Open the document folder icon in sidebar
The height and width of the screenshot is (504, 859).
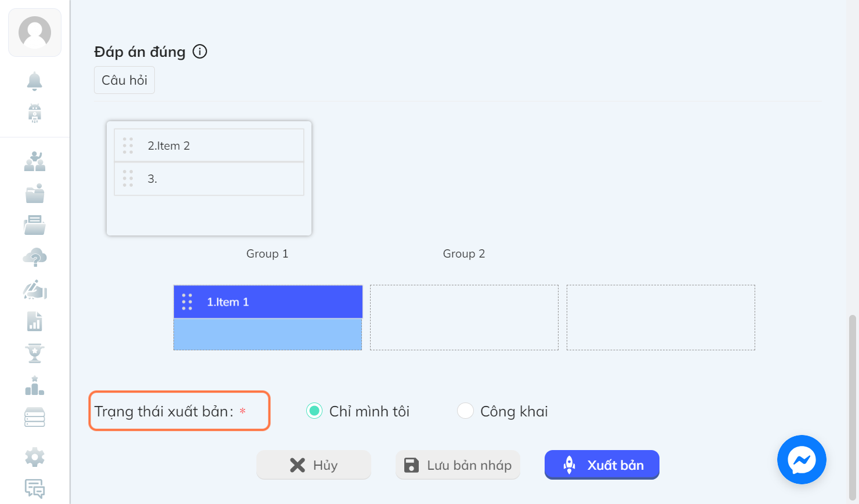[x=35, y=225]
